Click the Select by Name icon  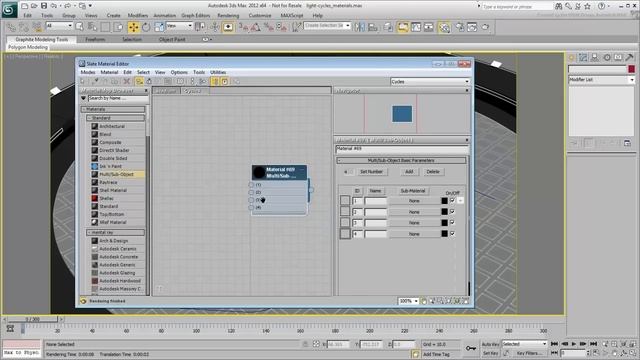tap(92, 27)
